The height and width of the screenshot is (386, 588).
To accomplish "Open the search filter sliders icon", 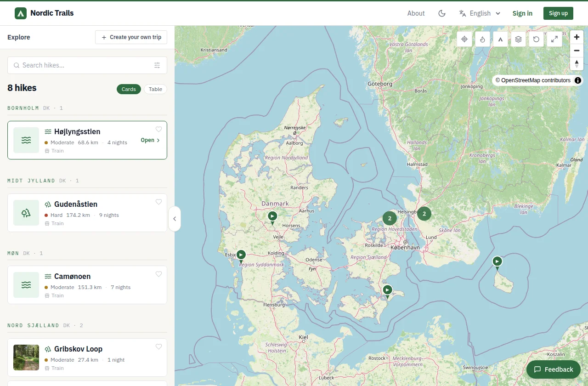I will pos(157,65).
